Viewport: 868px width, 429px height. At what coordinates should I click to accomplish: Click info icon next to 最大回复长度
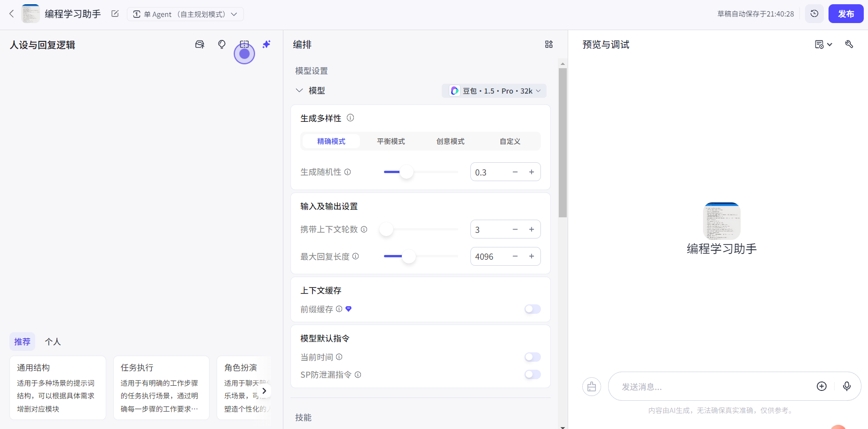[x=356, y=256]
